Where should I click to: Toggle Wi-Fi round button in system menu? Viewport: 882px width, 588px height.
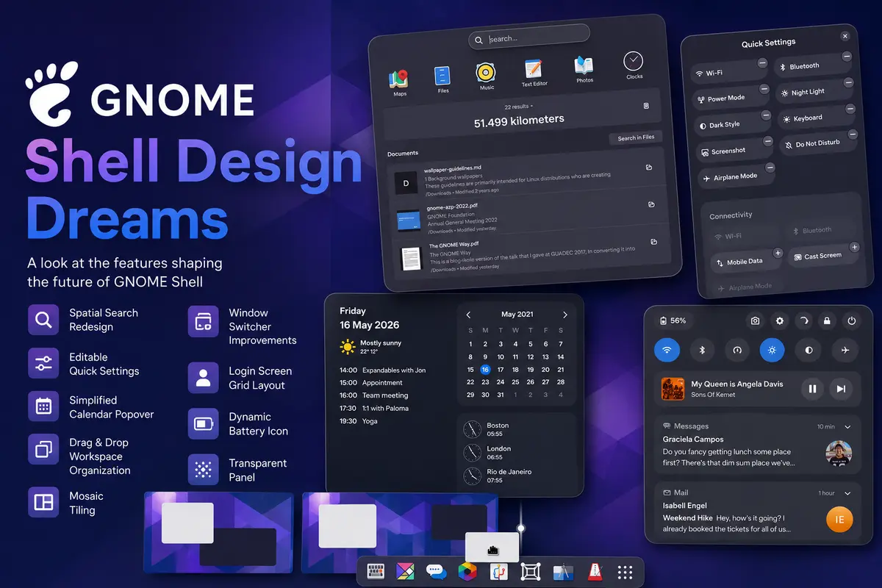(x=667, y=350)
